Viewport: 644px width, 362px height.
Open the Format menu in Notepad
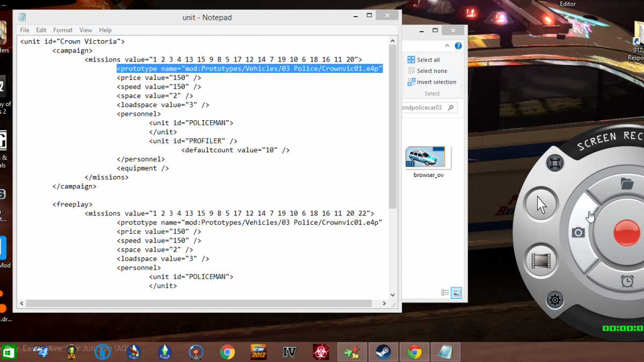(x=63, y=30)
